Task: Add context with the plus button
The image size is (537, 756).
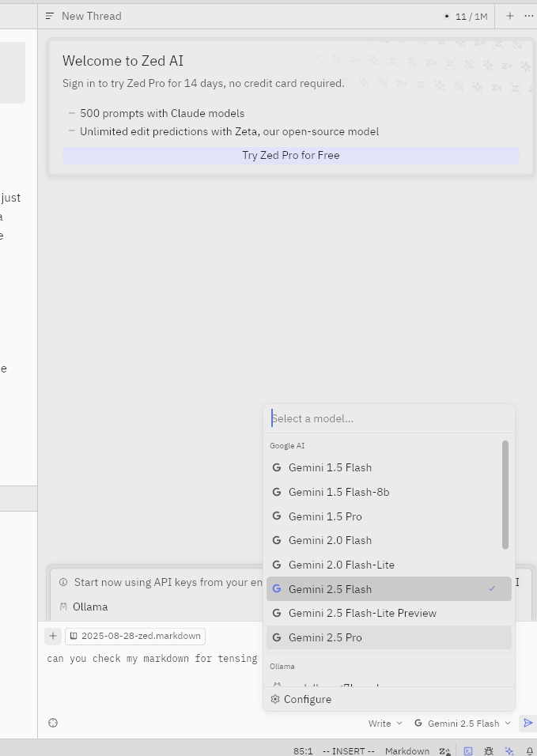Action: pyautogui.click(x=53, y=637)
